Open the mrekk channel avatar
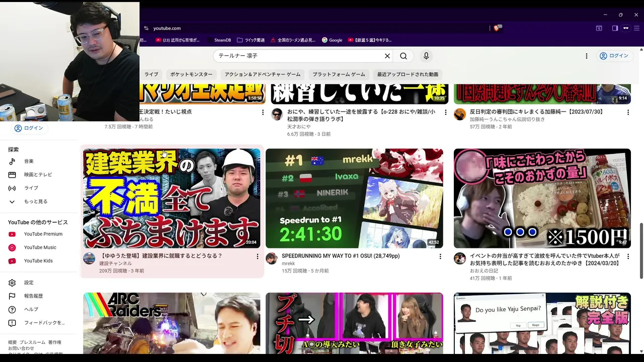 pos(272,258)
